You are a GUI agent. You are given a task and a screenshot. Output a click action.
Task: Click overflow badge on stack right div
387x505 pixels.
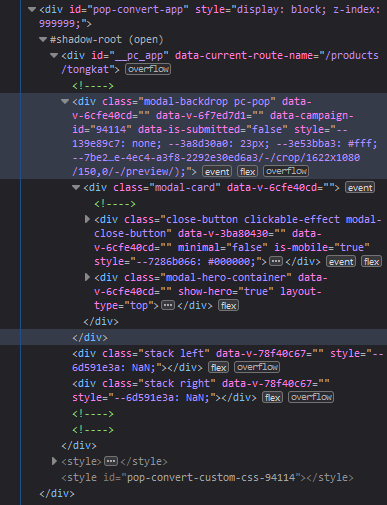click(311, 397)
